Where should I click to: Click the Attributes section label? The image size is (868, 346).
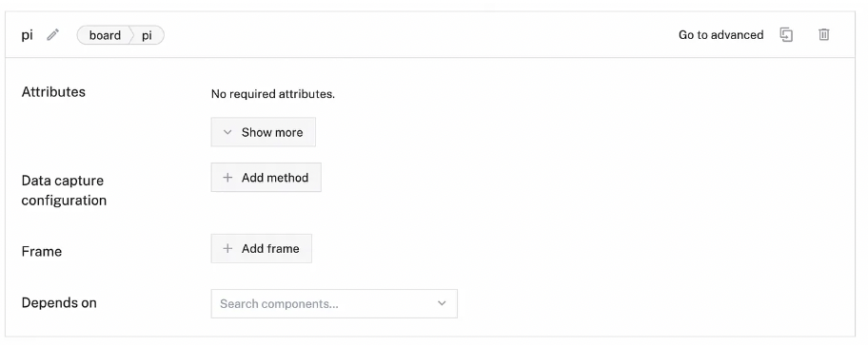pos(53,92)
